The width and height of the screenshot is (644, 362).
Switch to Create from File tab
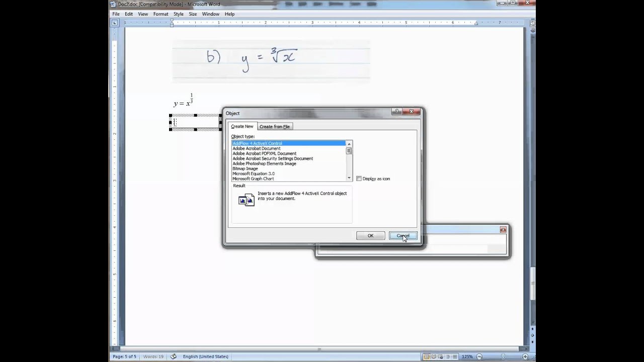point(274,127)
